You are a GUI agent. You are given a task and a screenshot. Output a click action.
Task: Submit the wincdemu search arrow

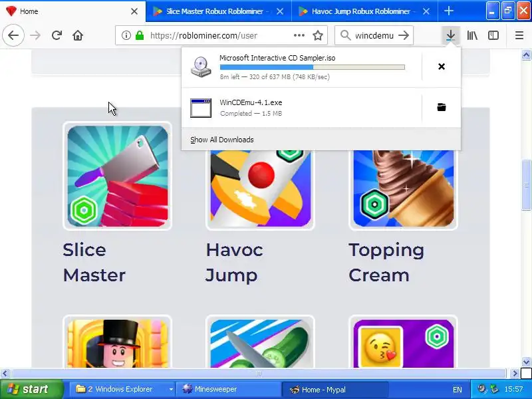[404, 35]
